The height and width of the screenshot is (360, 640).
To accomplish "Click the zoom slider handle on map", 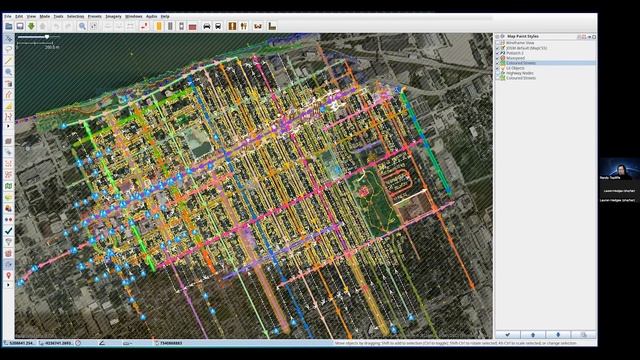I will (x=47, y=37).
